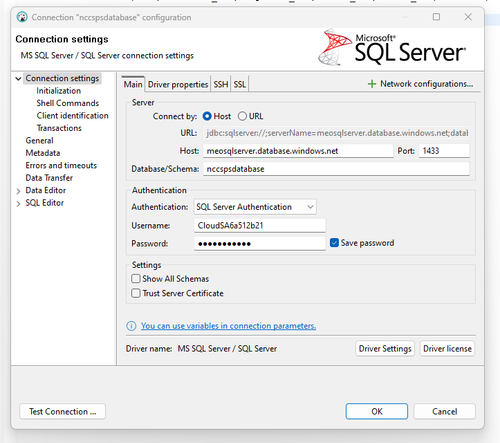500x443 pixels.
Task: Select General in the tree
Action: point(39,140)
